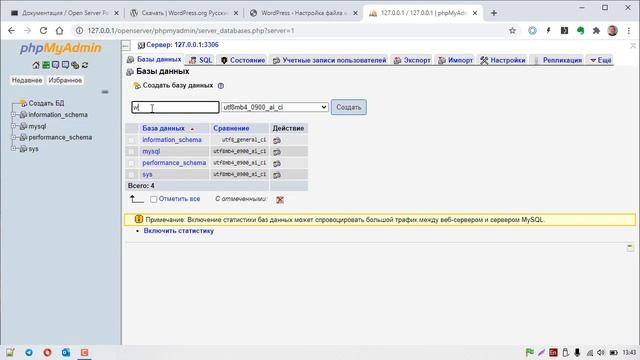This screenshot has height=360, width=640.
Task: Open Chrome three-dot menu
Action: click(x=629, y=31)
